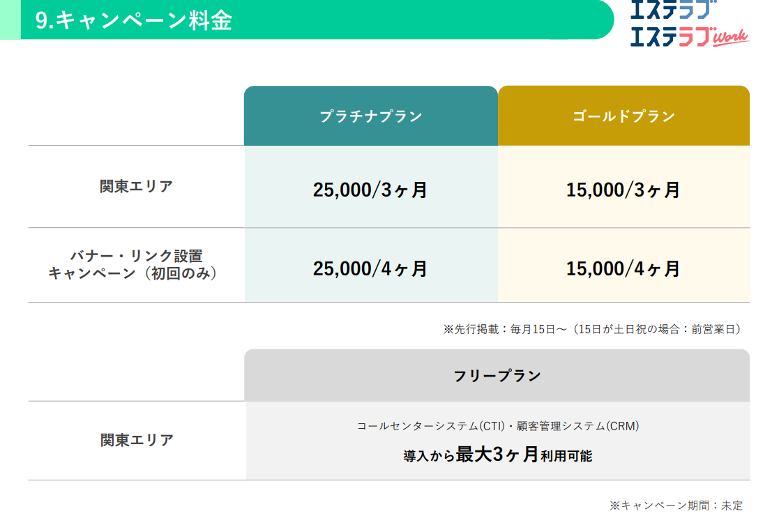
Task: Click 関東エリア label in the paid plans table
Action: pyautogui.click(x=136, y=187)
